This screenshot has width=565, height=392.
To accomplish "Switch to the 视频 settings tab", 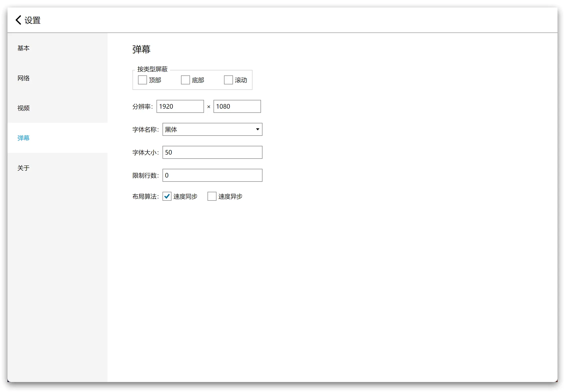I will (x=57, y=108).
